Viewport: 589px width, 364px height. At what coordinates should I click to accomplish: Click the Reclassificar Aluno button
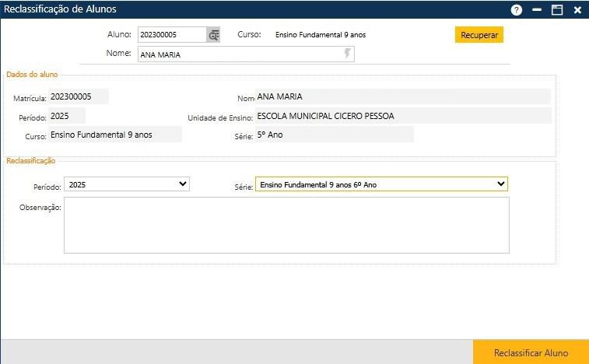[531, 352]
